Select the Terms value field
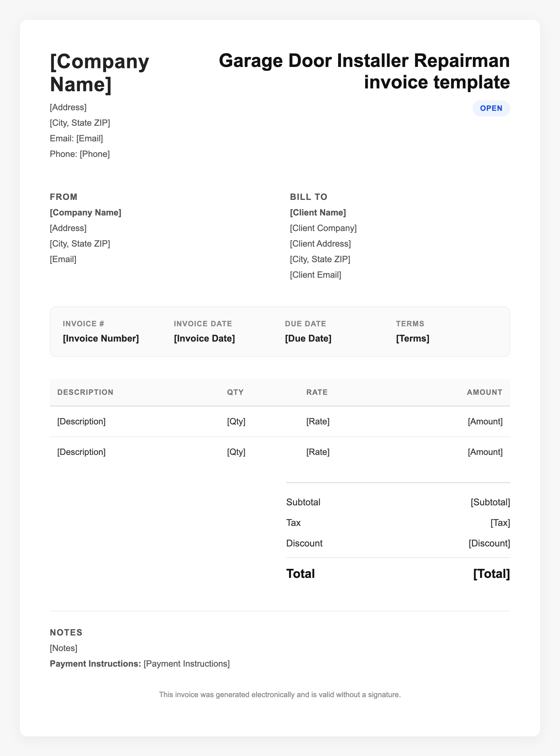Viewport: 560px width, 756px height. [x=412, y=338]
